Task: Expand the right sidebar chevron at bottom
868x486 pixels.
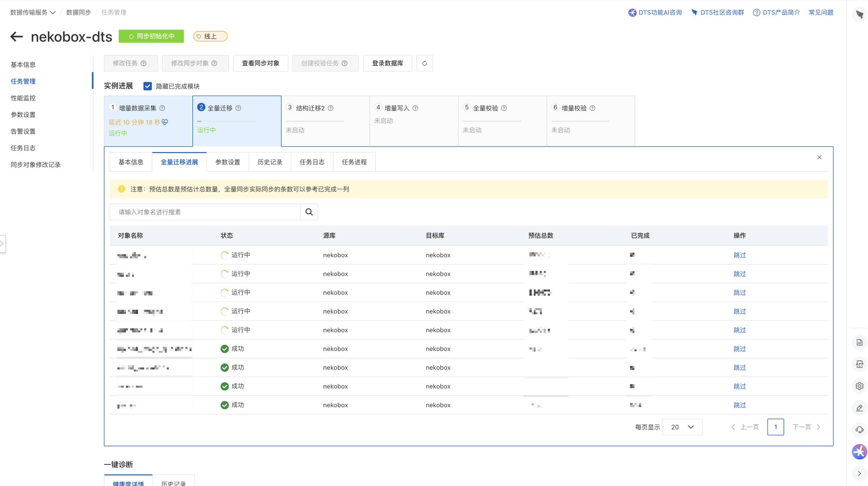Action: tap(859, 474)
